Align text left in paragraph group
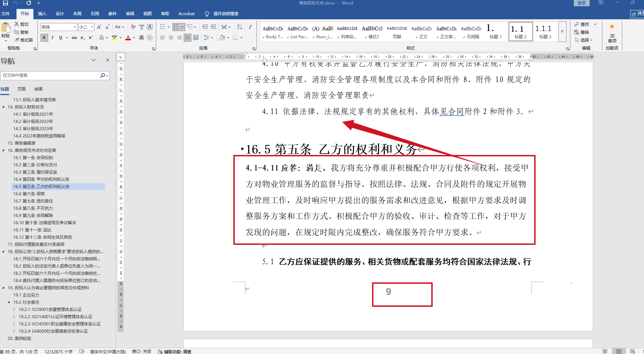 tap(162, 38)
